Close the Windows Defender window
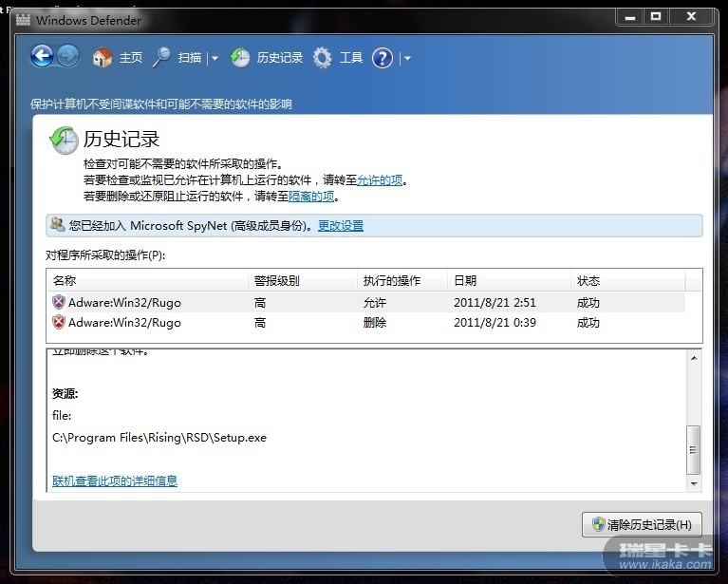 [x=691, y=17]
